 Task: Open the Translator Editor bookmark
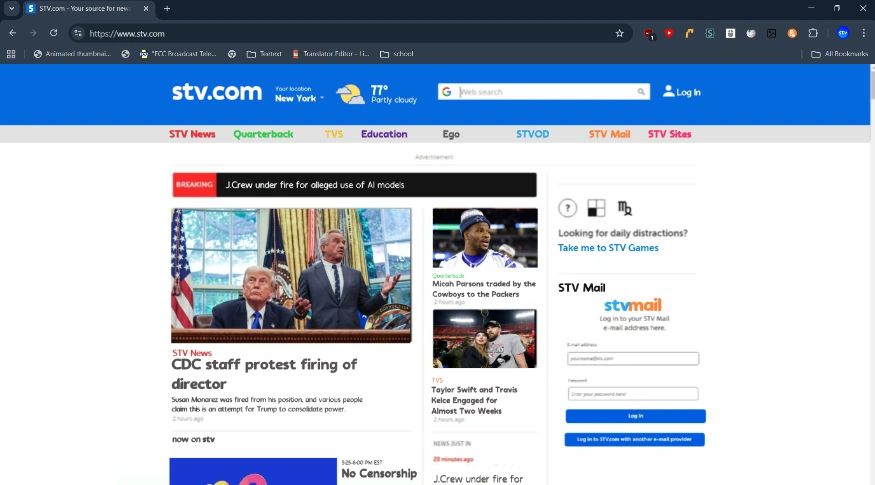[331, 54]
